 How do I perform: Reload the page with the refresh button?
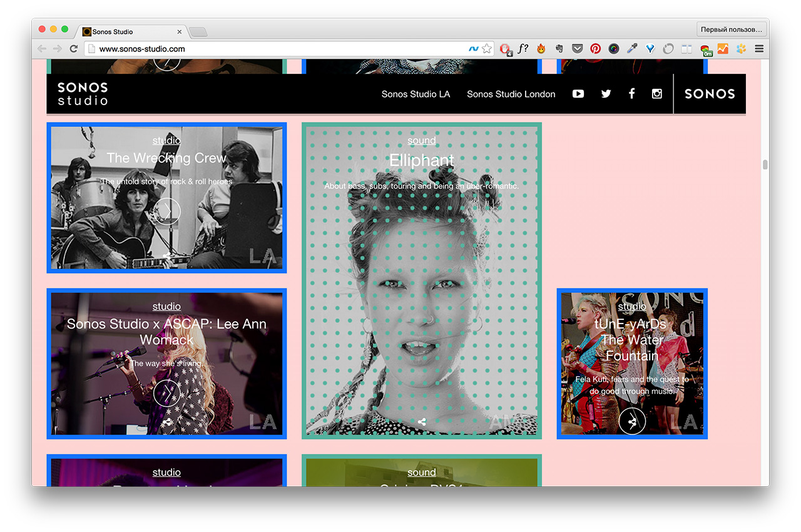pyautogui.click(x=74, y=49)
